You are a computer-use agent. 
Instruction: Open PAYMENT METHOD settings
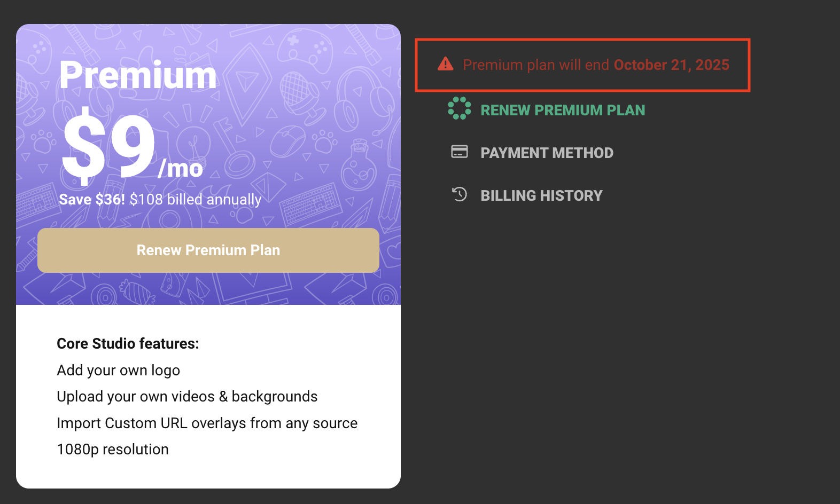pos(547,153)
